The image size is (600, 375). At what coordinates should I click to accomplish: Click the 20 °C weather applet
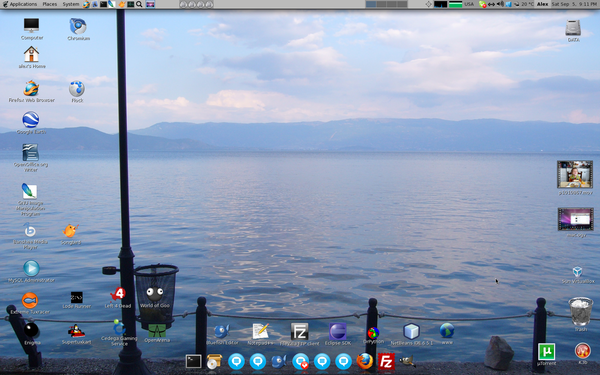524,4
